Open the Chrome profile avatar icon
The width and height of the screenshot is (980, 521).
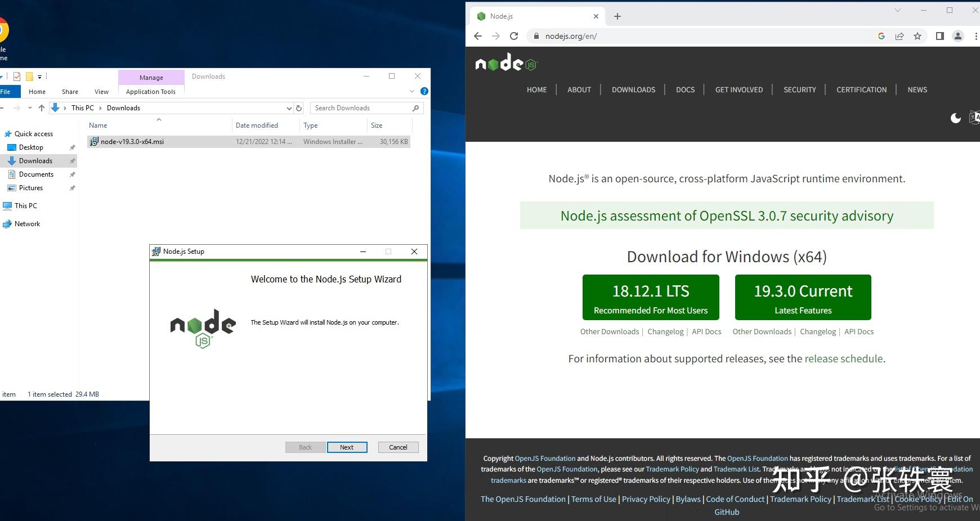[958, 35]
